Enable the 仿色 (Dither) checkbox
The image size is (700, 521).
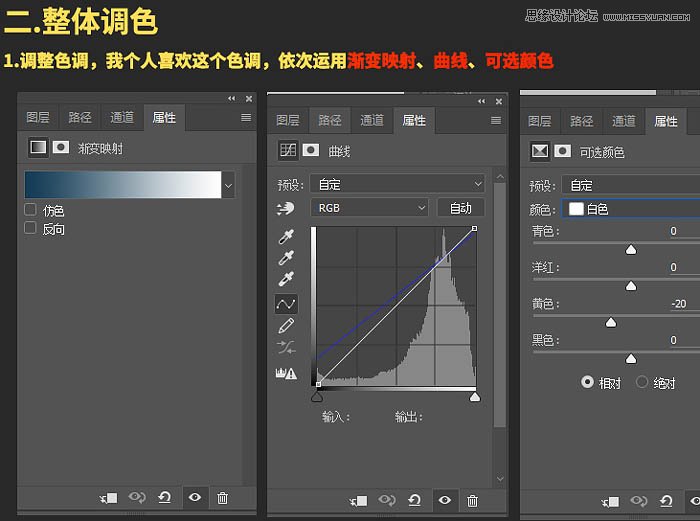(31, 210)
